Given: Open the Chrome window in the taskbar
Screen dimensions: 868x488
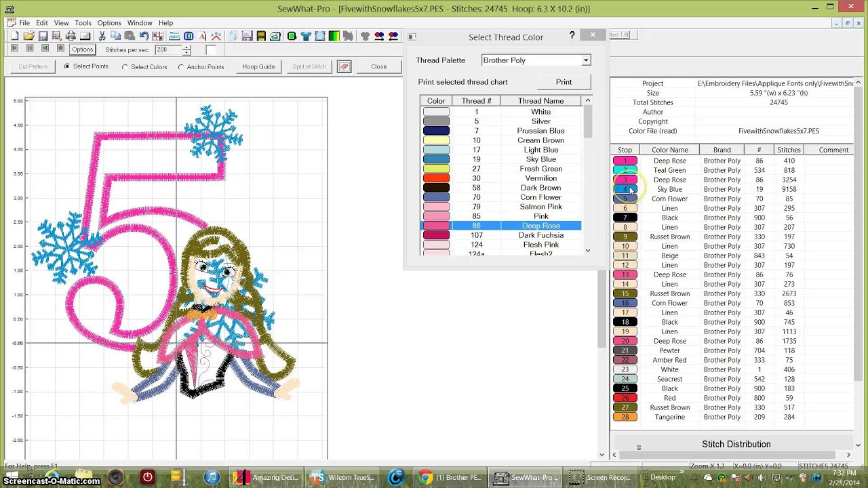Looking at the screenshot, I should (x=450, y=477).
